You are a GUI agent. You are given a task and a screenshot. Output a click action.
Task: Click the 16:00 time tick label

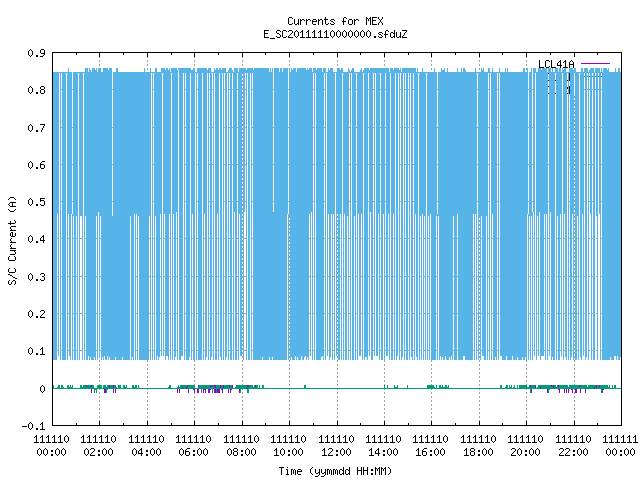tap(430, 452)
